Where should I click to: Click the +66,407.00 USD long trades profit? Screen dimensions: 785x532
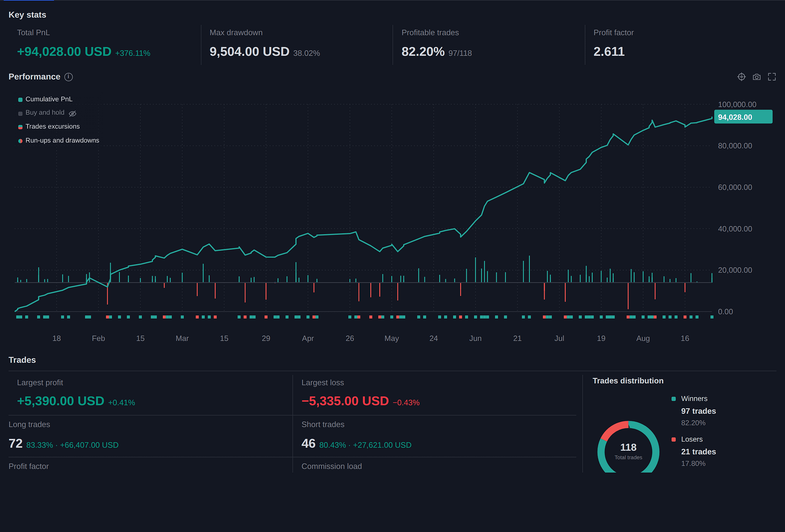pyautogui.click(x=89, y=445)
